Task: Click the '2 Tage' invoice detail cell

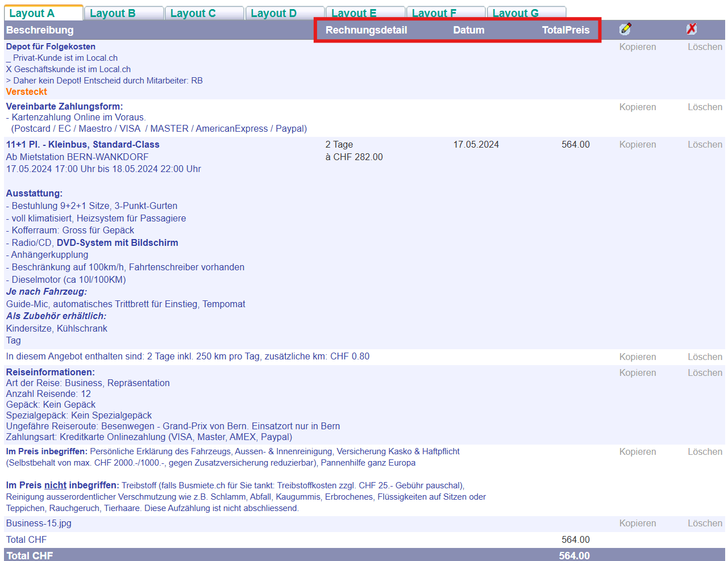Action: coord(339,145)
